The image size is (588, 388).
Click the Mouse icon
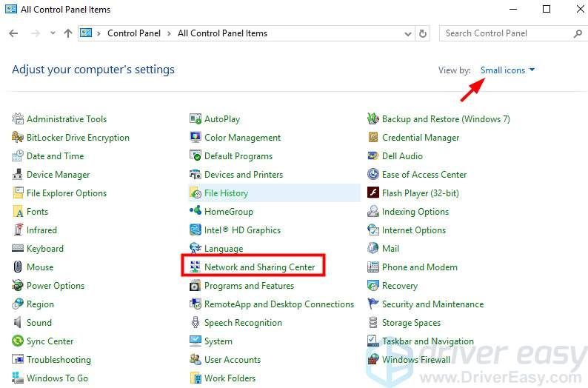coord(18,267)
